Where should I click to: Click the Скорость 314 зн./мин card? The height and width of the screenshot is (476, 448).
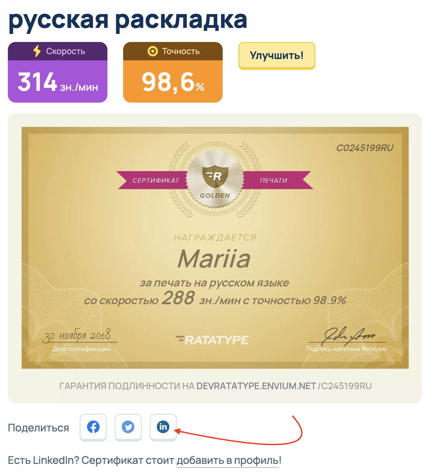[x=58, y=72]
